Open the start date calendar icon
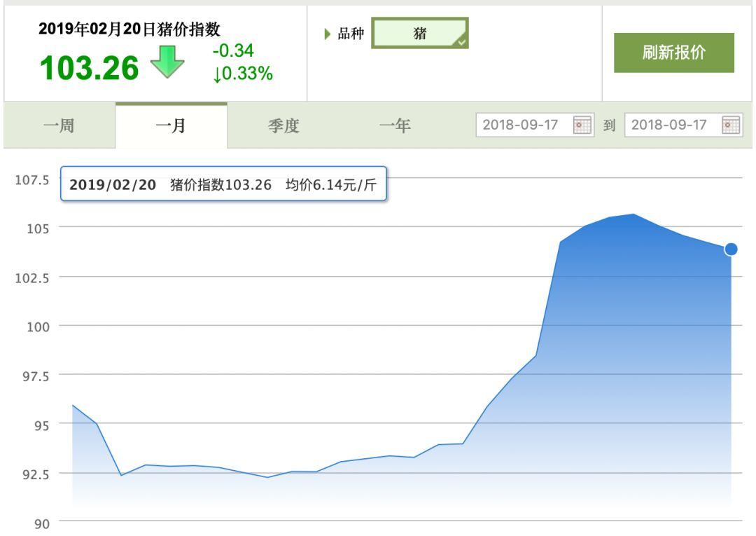 coord(582,125)
